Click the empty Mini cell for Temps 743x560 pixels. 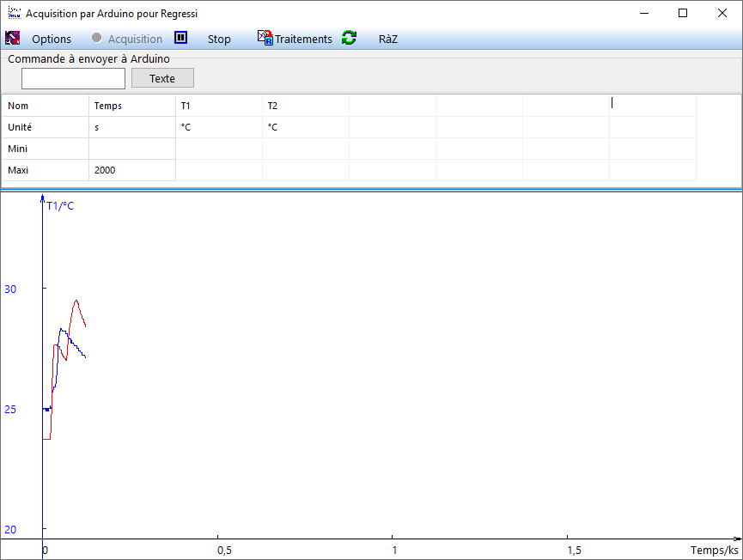132,149
